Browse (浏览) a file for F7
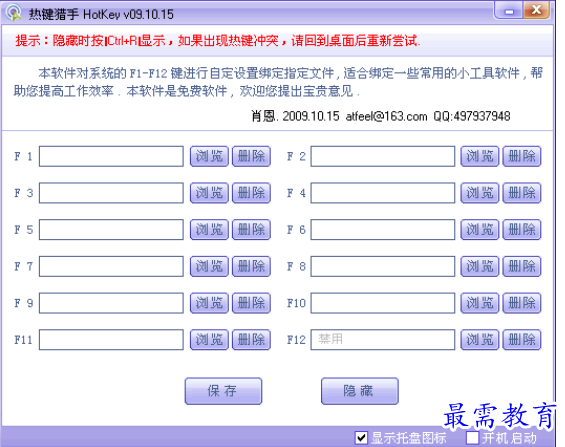The image size is (565, 447). click(x=209, y=267)
